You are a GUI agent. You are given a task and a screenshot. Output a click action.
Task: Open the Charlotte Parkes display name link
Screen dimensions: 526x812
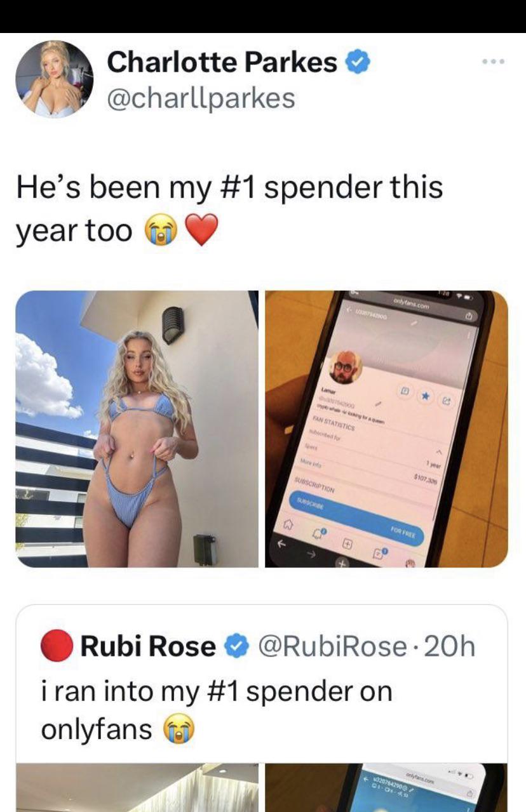tap(222, 62)
